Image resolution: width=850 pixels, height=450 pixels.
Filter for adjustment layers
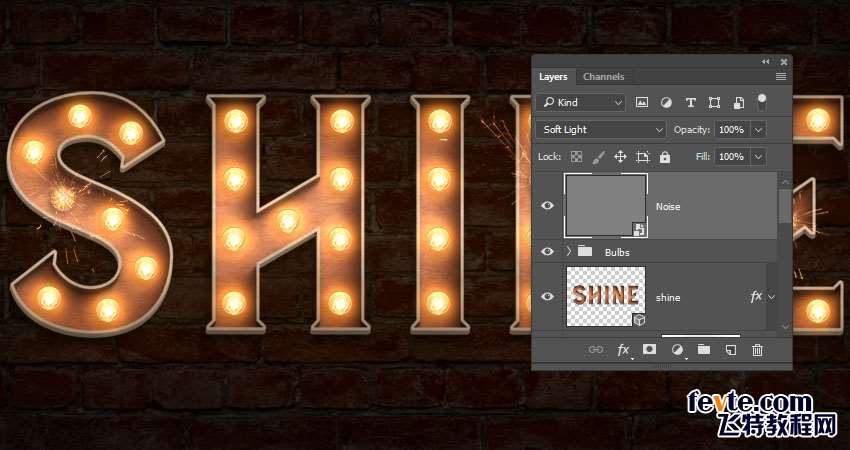coord(666,102)
